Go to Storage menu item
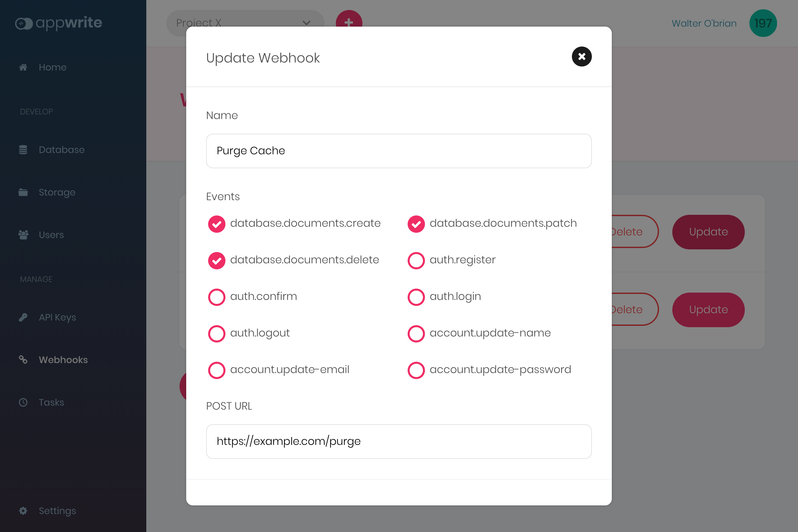 (x=57, y=192)
